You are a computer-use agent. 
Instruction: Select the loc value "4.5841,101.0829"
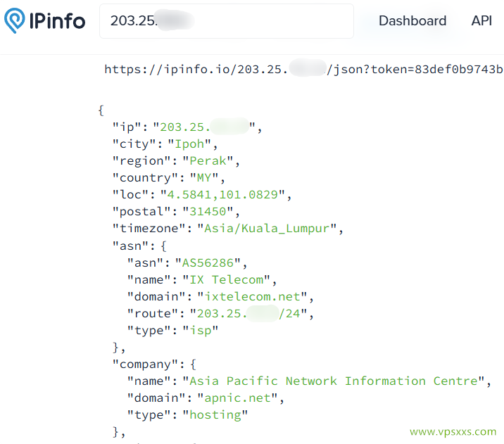222,195
